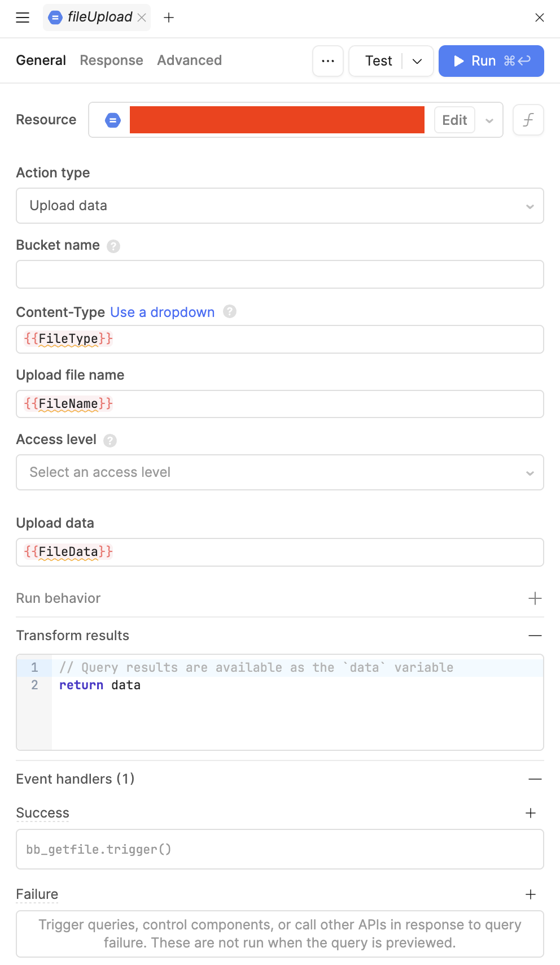Click the Content-Type help icon

(230, 311)
